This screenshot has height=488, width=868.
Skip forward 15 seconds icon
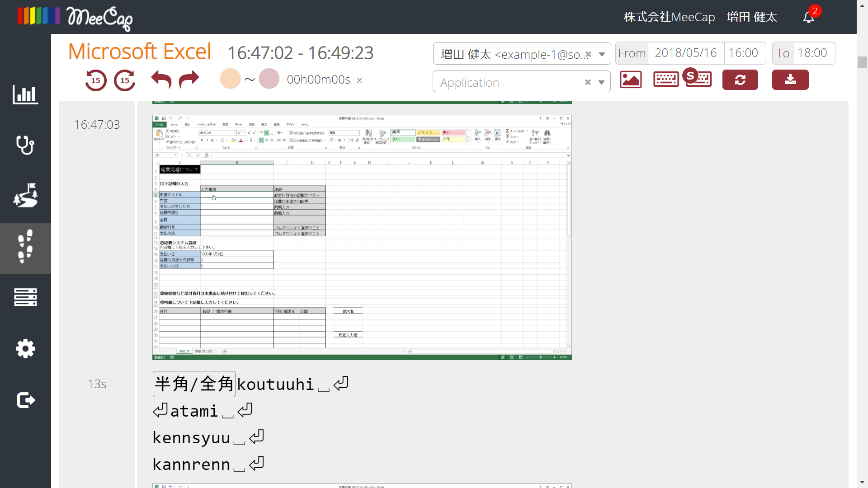point(125,80)
